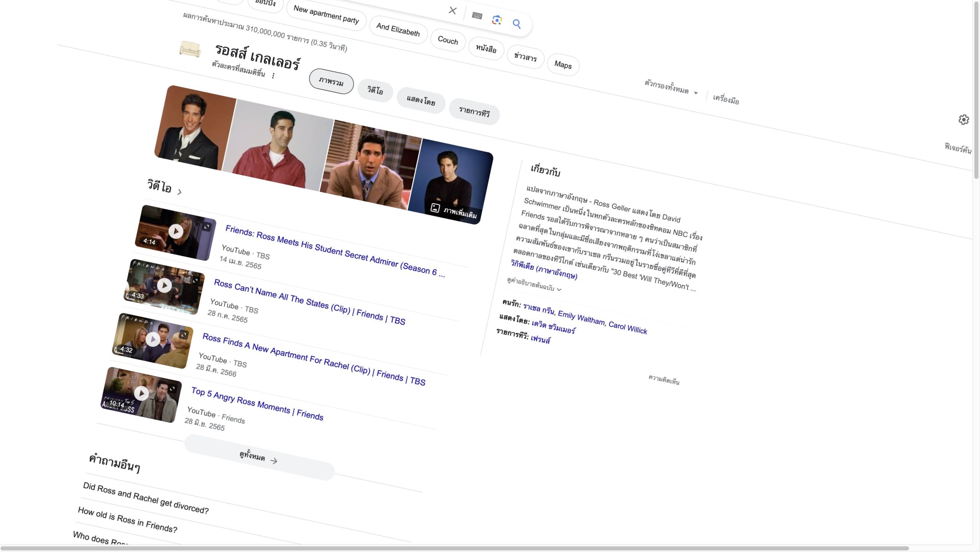Expand 'Did Ross and Rachel get divorced?' question
The image size is (980, 552).
(146, 498)
